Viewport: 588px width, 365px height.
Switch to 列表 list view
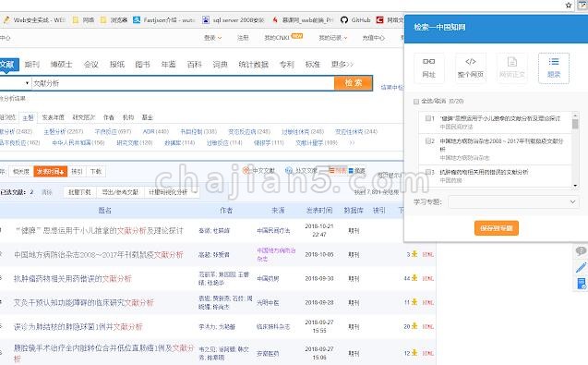pyautogui.click(x=338, y=171)
